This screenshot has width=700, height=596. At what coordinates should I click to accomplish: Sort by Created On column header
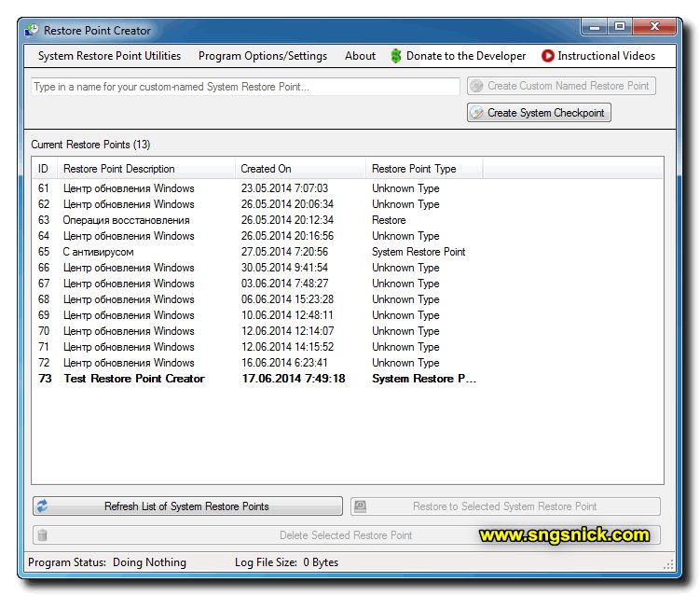[x=300, y=169]
